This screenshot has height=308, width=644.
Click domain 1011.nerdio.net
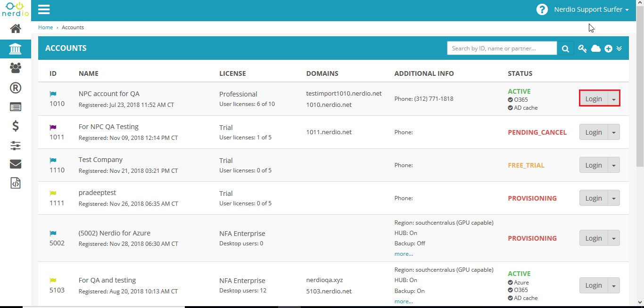coord(329,132)
